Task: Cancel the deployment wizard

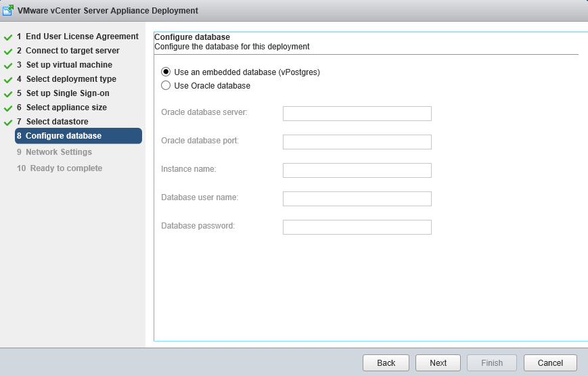Action: tap(550, 363)
